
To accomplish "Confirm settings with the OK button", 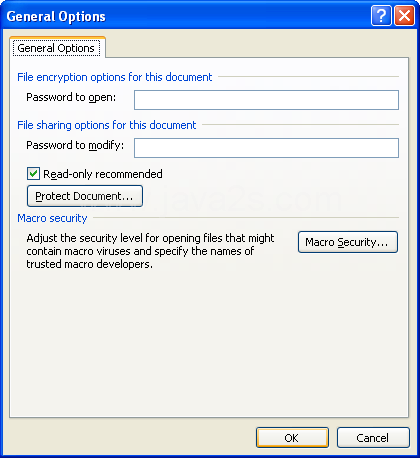I will pyautogui.click(x=292, y=438).
